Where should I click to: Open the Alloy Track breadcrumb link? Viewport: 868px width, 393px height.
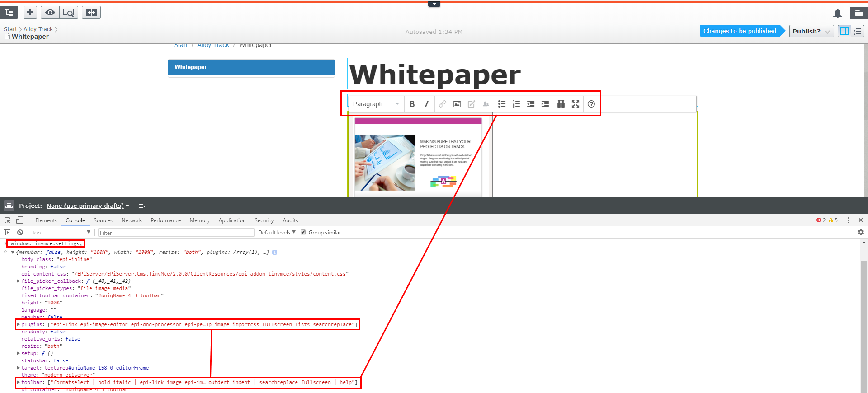[x=38, y=29]
